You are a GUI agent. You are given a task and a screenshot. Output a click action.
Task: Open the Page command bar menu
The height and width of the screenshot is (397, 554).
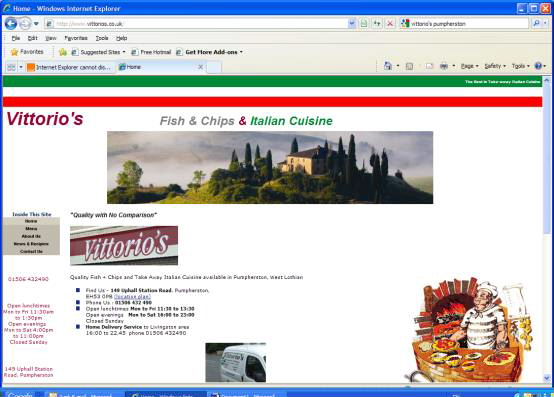point(469,66)
